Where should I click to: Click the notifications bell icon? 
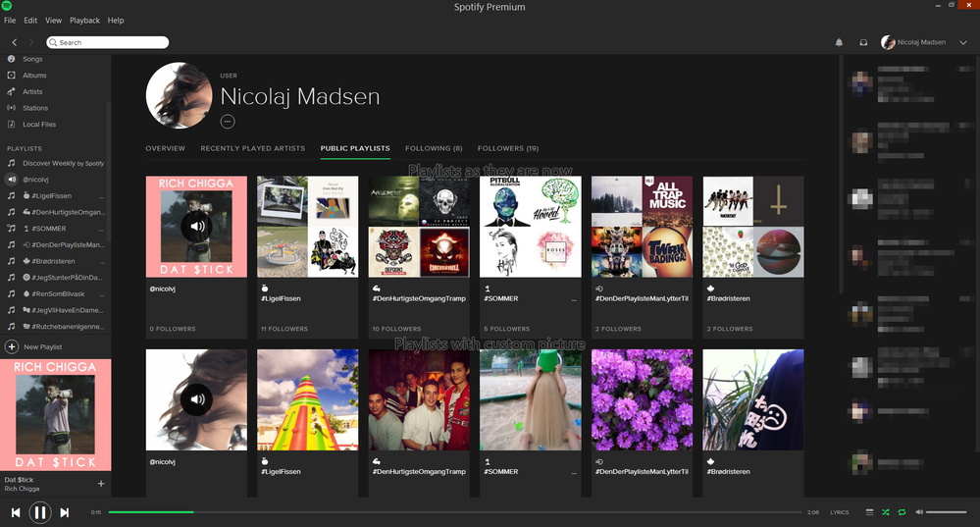(x=839, y=42)
